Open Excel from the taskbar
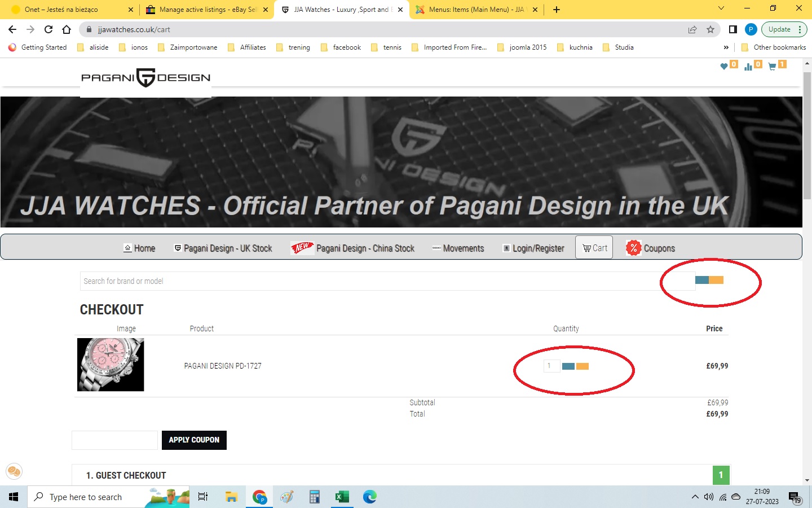 342,497
